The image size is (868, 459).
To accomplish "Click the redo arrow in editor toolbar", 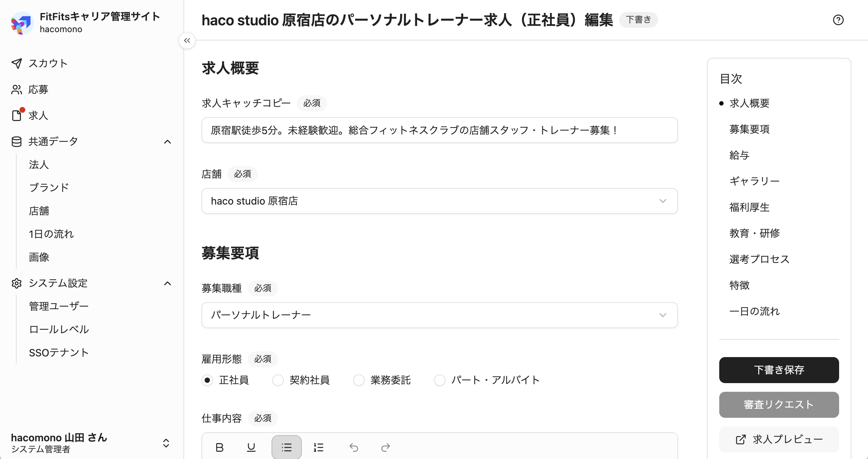I will 386,447.
